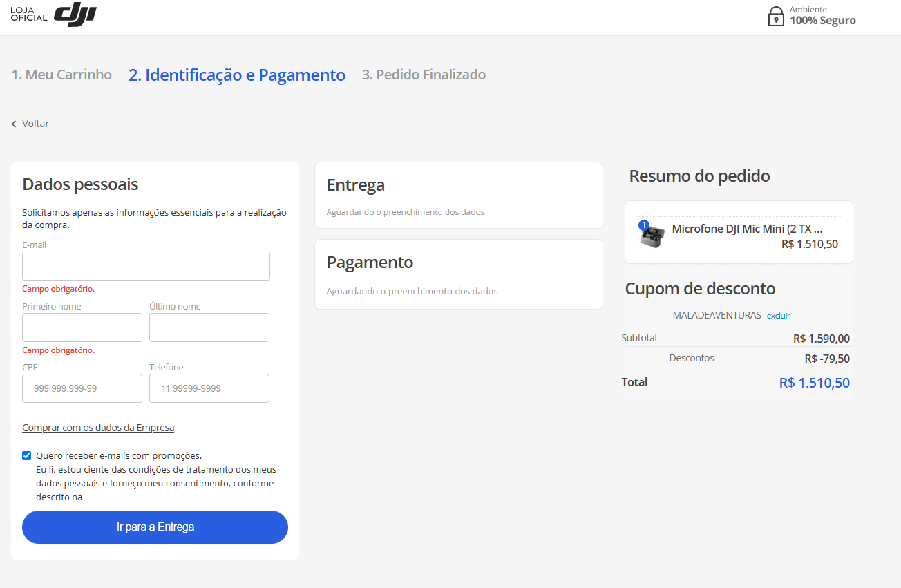Open Comprar com os dados da Empresa
This screenshot has width=901, height=588.
(98, 428)
